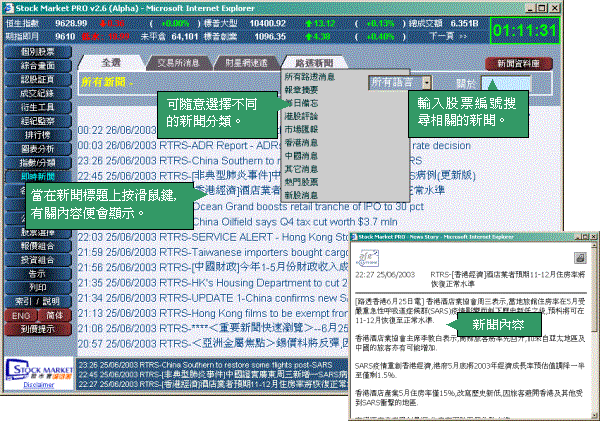Go to 認股証頁 in the sidebar

tap(38, 79)
